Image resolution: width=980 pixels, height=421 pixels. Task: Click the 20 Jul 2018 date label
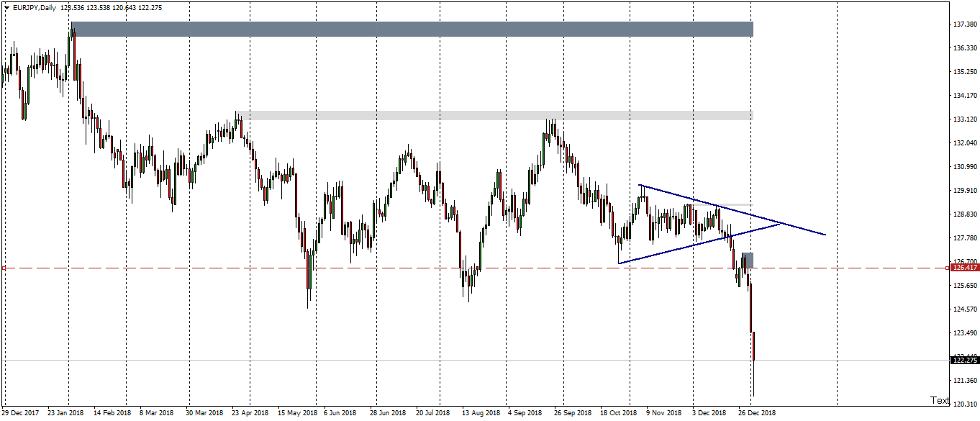(433, 413)
